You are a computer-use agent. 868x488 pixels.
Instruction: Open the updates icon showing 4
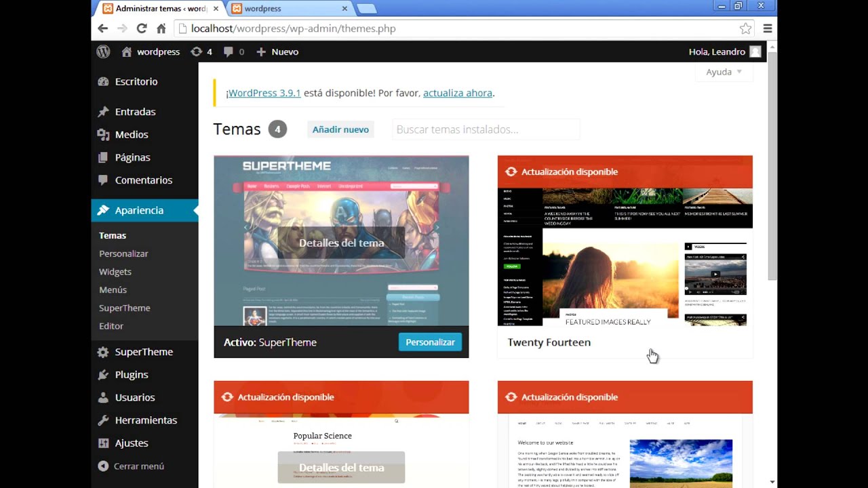coord(197,52)
